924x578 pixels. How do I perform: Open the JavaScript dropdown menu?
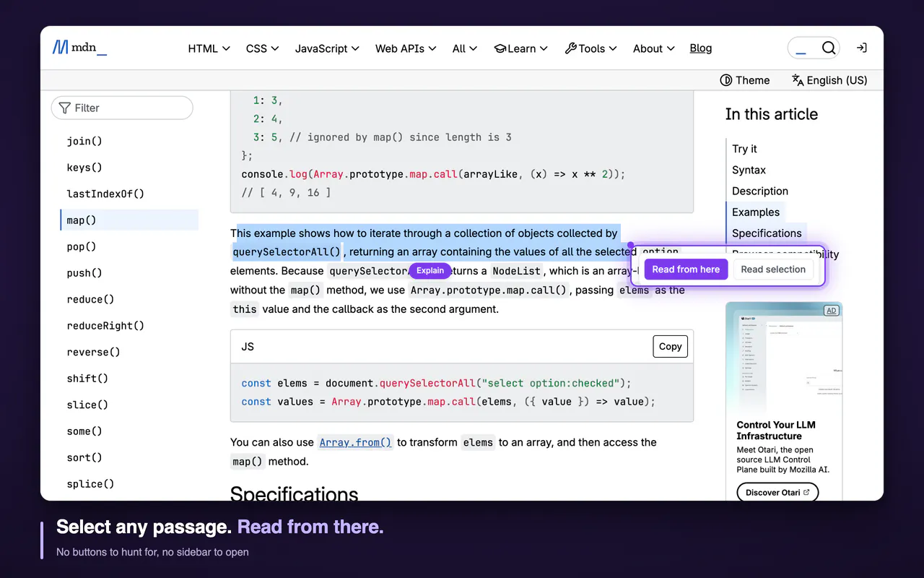point(327,48)
